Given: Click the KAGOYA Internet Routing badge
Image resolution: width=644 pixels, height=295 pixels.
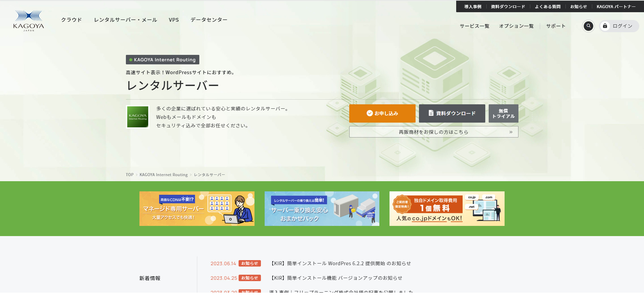Looking at the screenshot, I should pyautogui.click(x=162, y=60).
